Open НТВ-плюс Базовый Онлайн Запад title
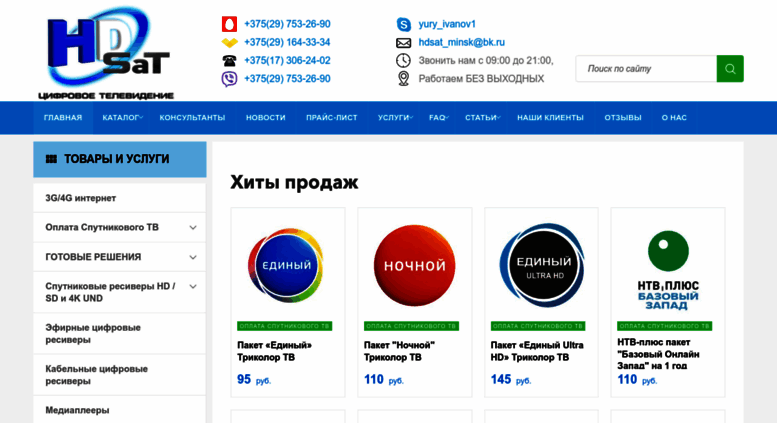The width and height of the screenshot is (777, 423). [x=659, y=354]
